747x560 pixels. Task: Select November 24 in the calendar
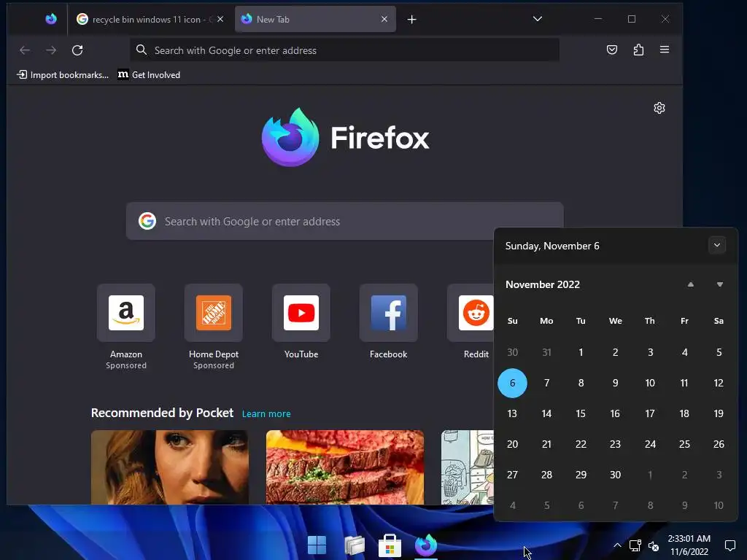pyautogui.click(x=650, y=444)
